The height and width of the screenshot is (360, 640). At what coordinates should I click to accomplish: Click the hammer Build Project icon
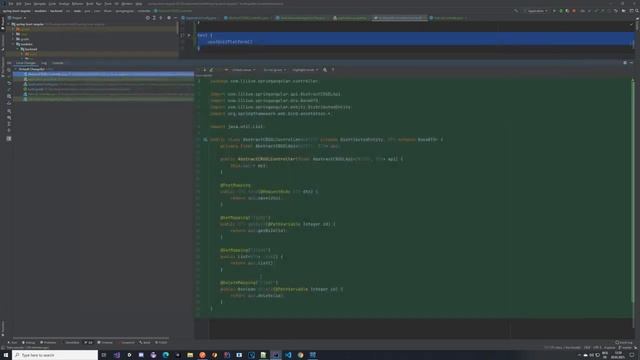point(516,11)
